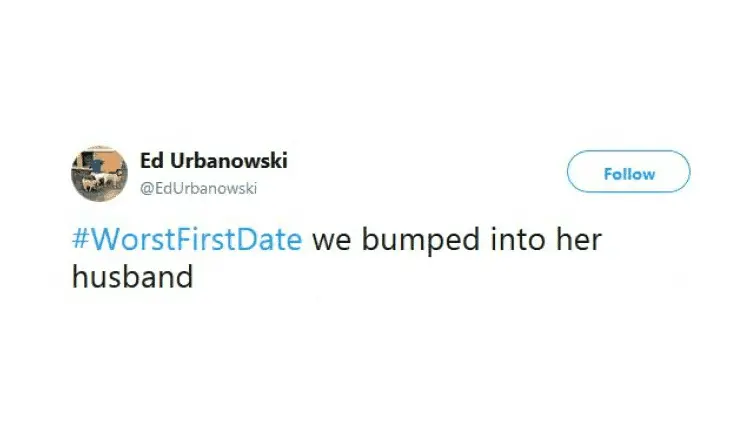This screenshot has height=425, width=750.
Task: Browse tweets tagged #WorstFirstDate
Action: click(186, 241)
